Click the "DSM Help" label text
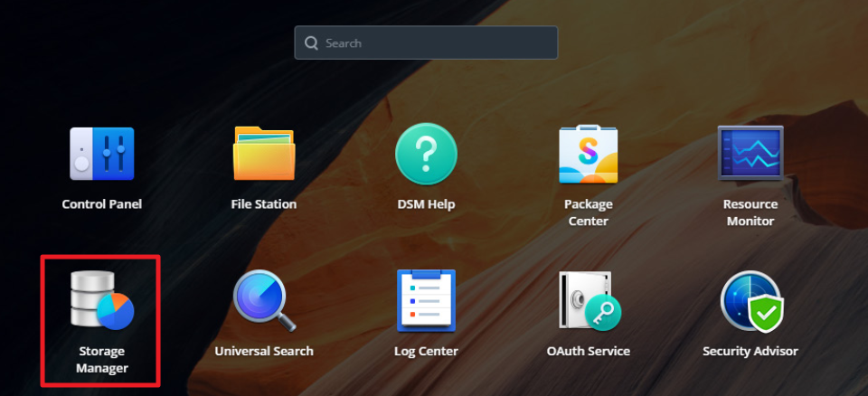The height and width of the screenshot is (396, 868). (x=426, y=204)
